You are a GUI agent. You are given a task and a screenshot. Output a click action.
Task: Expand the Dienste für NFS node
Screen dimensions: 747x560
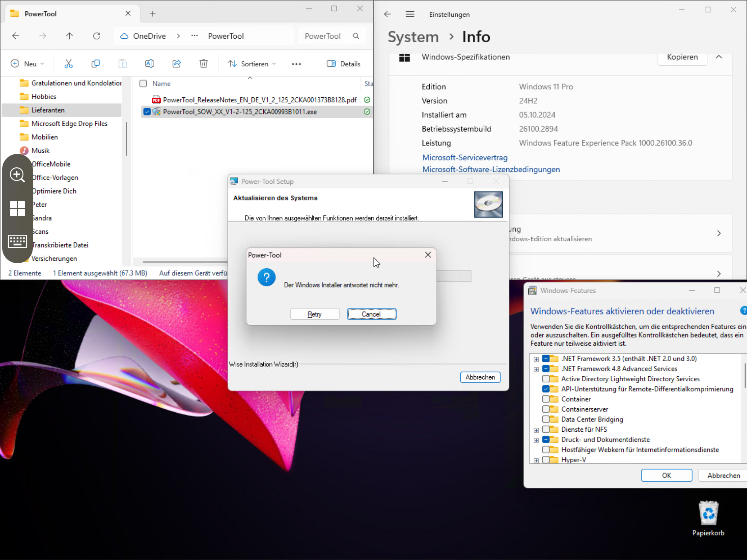(536, 430)
